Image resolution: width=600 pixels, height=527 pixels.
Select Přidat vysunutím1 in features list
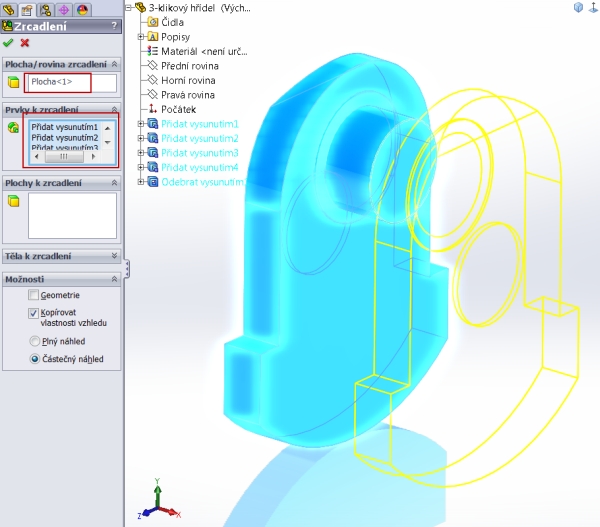tap(64, 127)
